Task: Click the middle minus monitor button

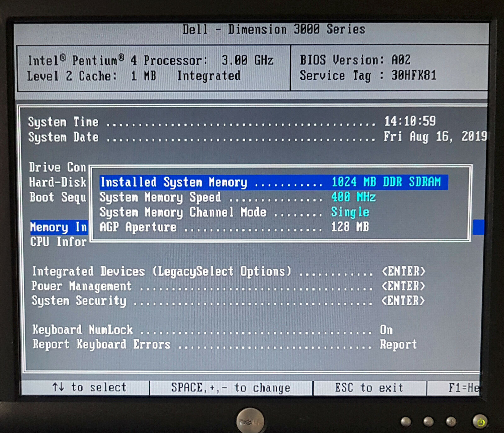Action: (428, 421)
